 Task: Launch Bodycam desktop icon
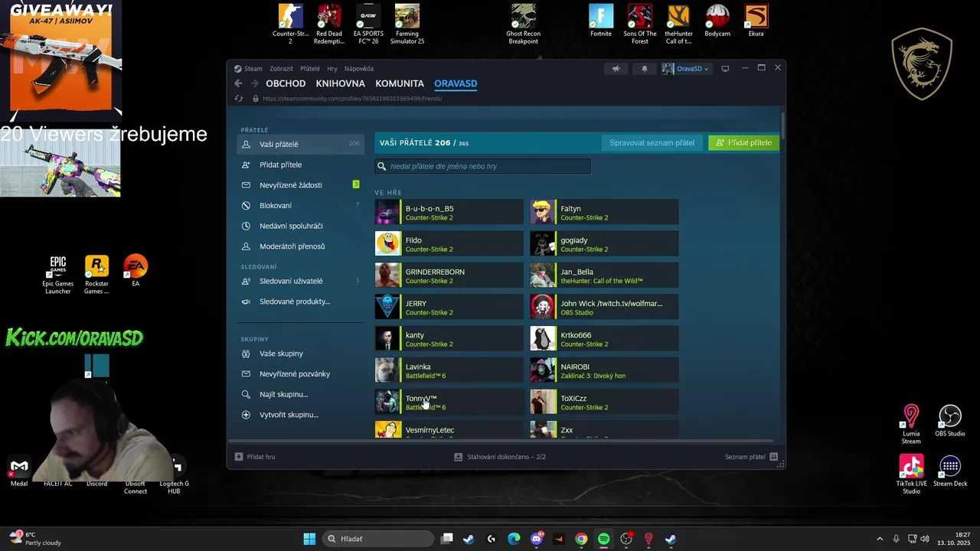pyautogui.click(x=717, y=21)
